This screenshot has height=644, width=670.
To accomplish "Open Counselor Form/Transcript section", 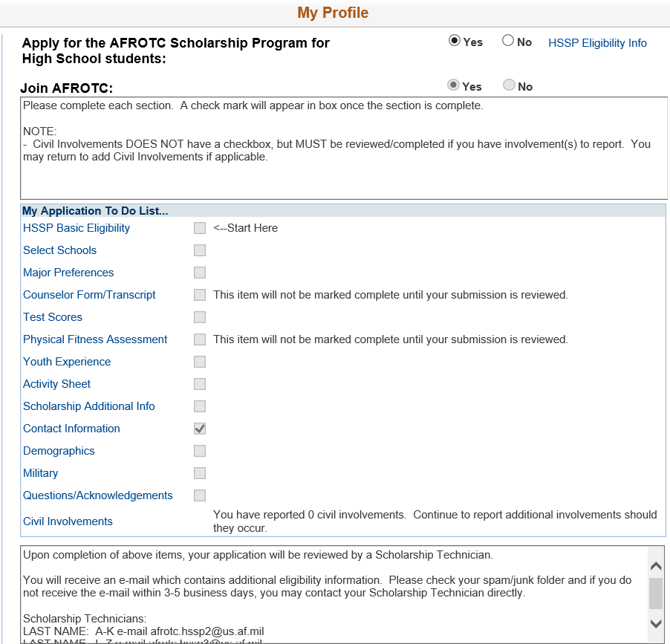I will click(x=89, y=295).
